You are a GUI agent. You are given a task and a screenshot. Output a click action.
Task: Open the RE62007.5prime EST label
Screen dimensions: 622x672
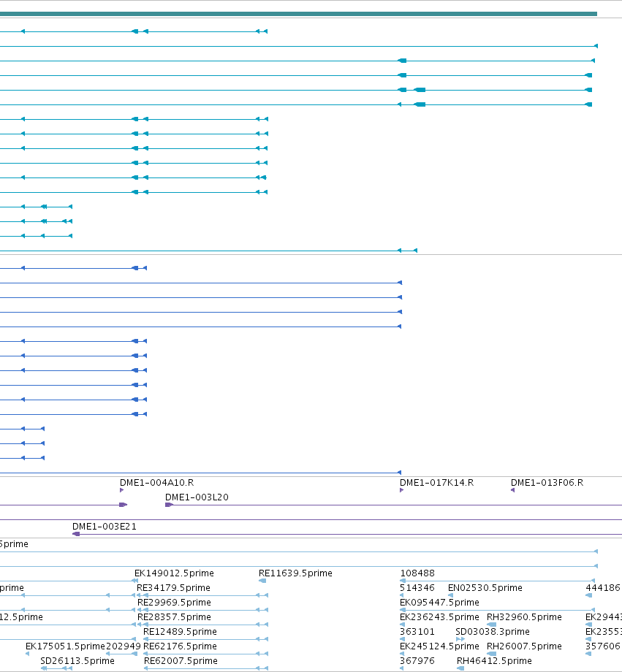pyautogui.click(x=181, y=660)
